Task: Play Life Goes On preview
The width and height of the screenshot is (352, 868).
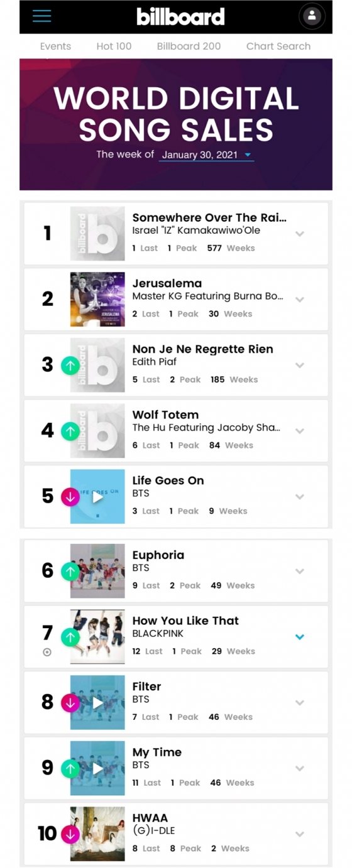Action: 97,497
